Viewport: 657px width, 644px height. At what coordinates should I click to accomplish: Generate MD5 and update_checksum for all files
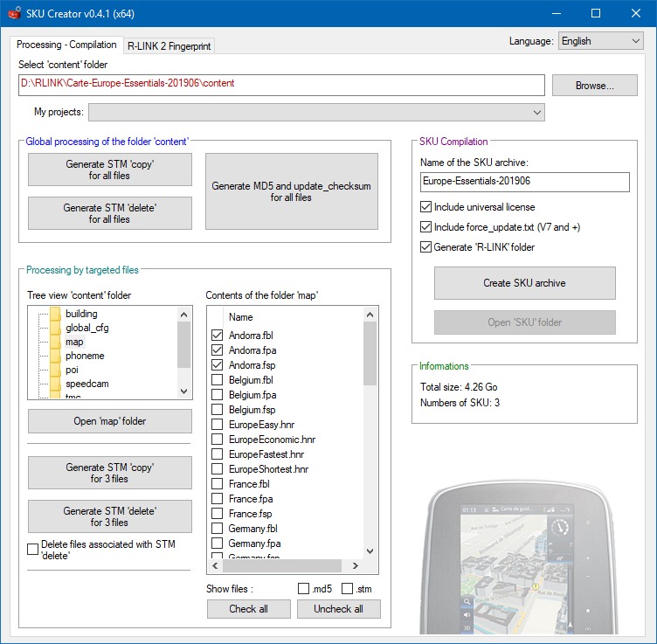[291, 191]
